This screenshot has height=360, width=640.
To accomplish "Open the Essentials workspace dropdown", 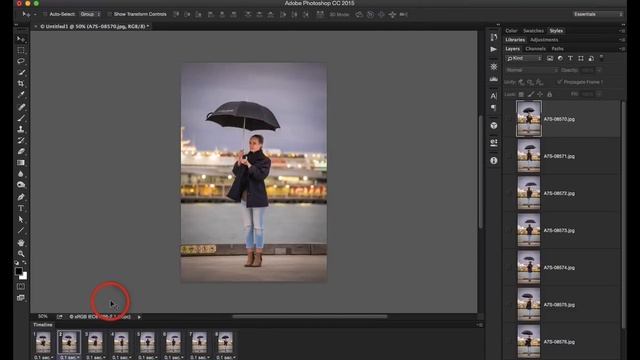I will (598, 14).
